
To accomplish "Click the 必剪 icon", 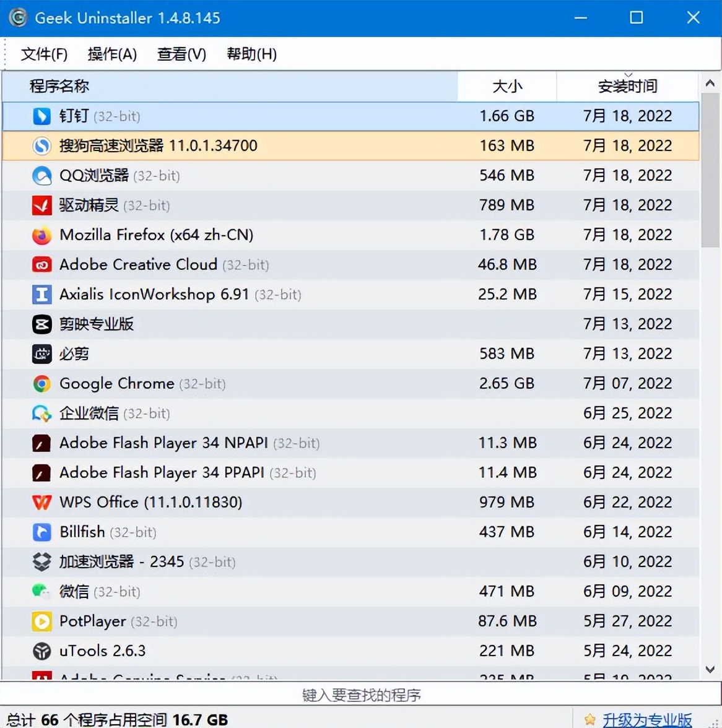I will coord(41,354).
